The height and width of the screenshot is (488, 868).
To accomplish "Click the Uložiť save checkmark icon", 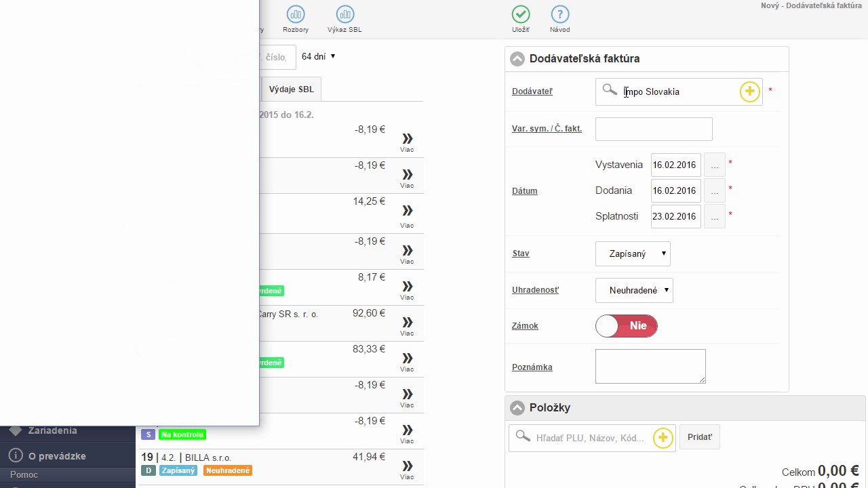I will pyautogui.click(x=521, y=14).
